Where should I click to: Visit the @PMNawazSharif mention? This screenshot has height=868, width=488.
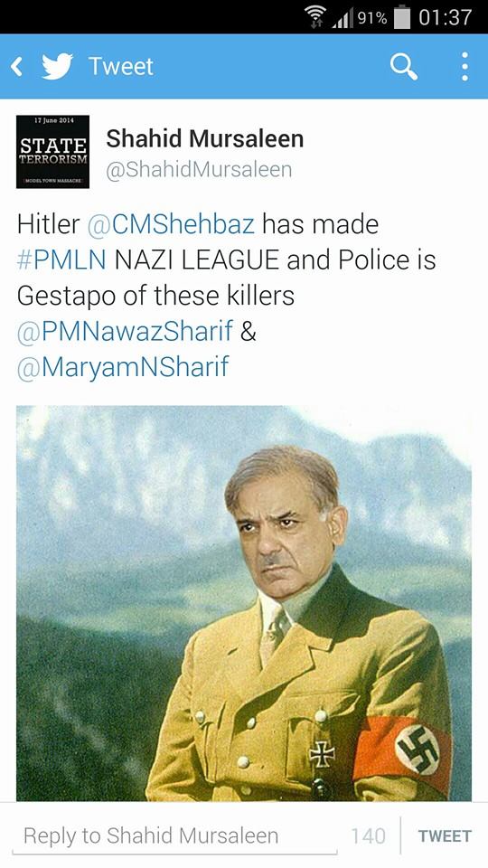[125, 332]
